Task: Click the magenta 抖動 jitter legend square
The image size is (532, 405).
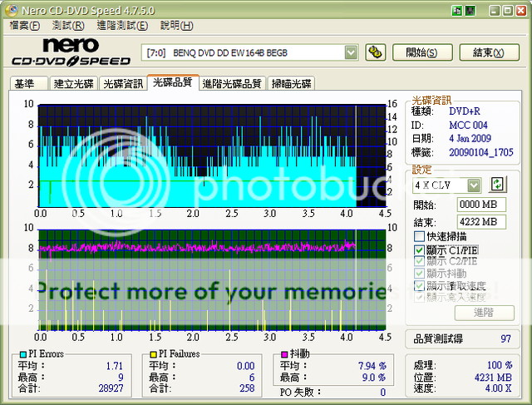Action: [283, 354]
